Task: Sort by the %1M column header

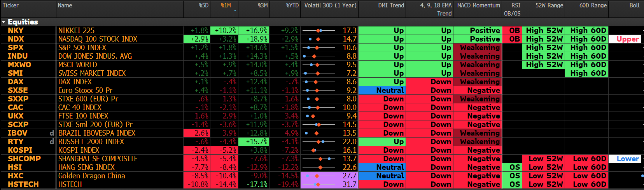Action: click(226, 5)
